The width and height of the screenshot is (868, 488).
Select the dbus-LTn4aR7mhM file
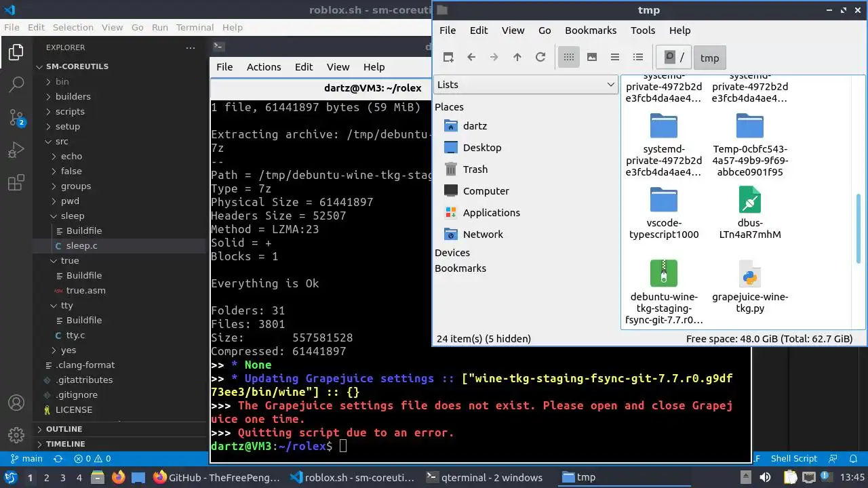coord(750,213)
